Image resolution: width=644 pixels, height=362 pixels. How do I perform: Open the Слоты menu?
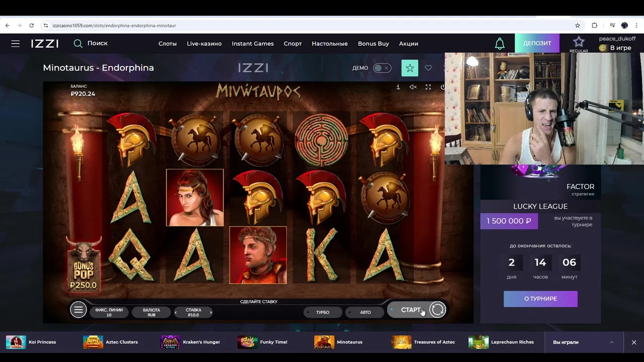click(x=168, y=44)
